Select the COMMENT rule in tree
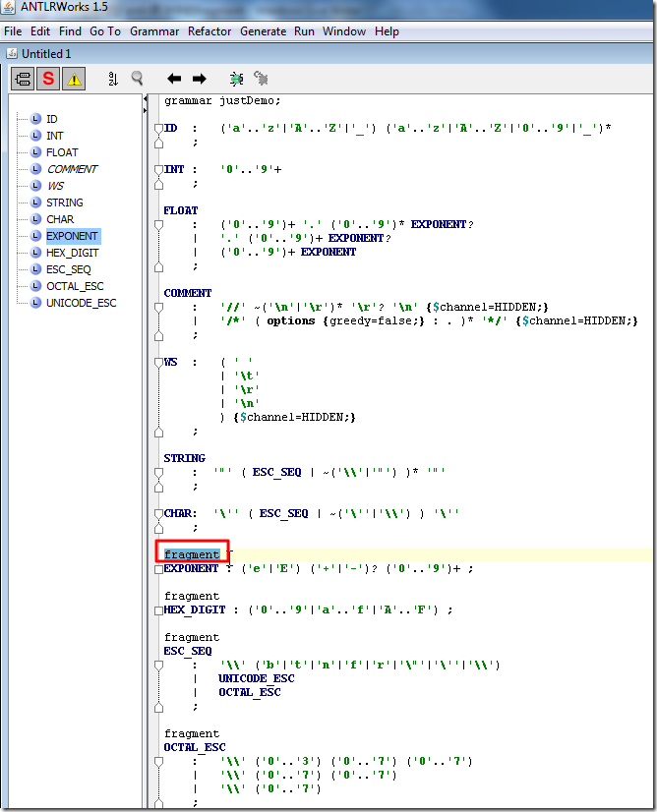Screen dimensions: 657x812 pyautogui.click(x=72, y=169)
